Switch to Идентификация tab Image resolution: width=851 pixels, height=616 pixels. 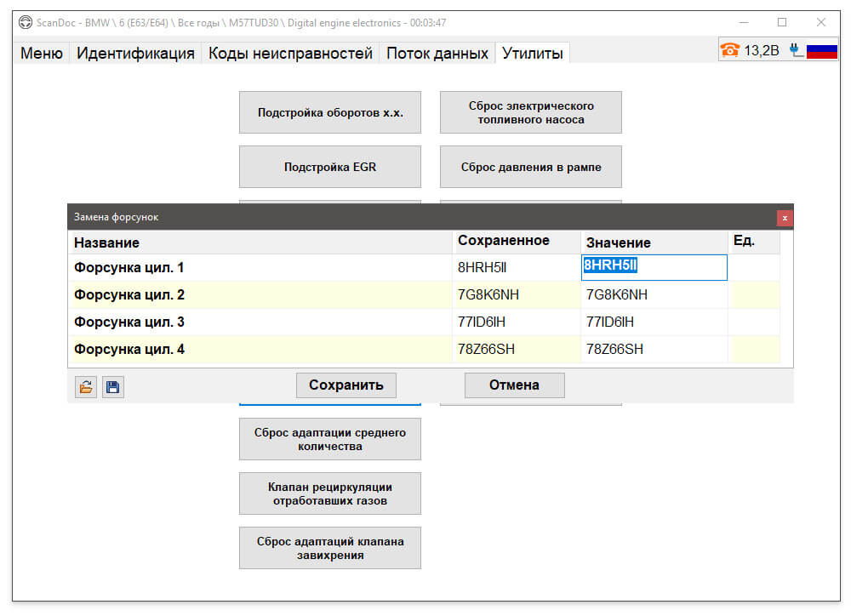tap(135, 54)
